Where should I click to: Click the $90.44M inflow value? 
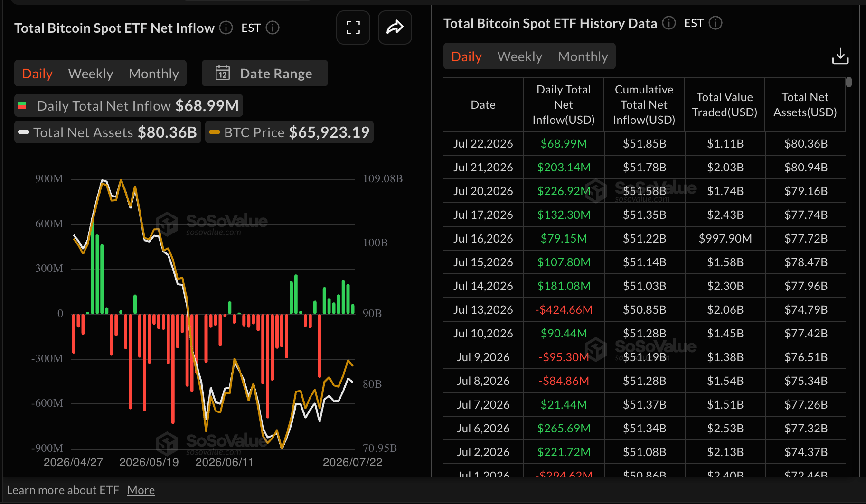click(x=564, y=334)
